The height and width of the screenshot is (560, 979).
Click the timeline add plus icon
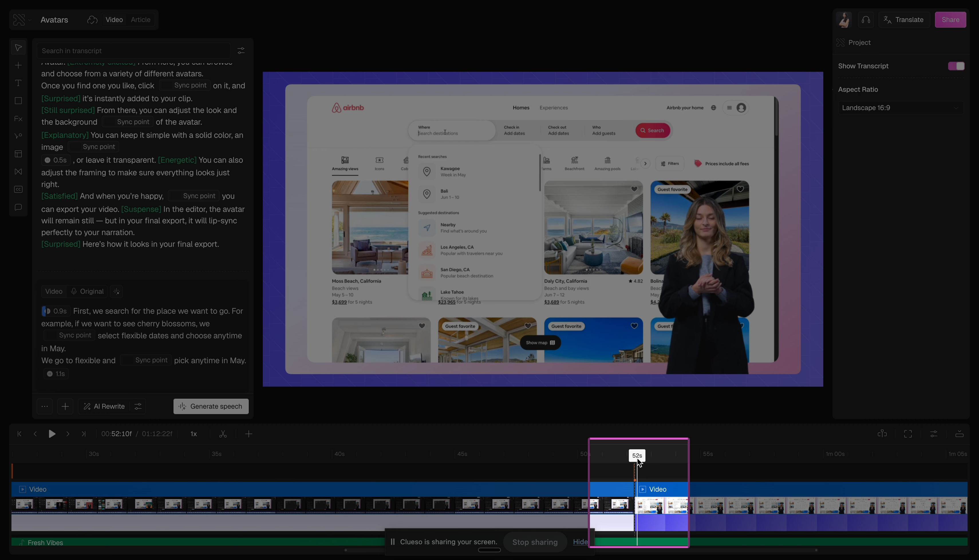248,434
